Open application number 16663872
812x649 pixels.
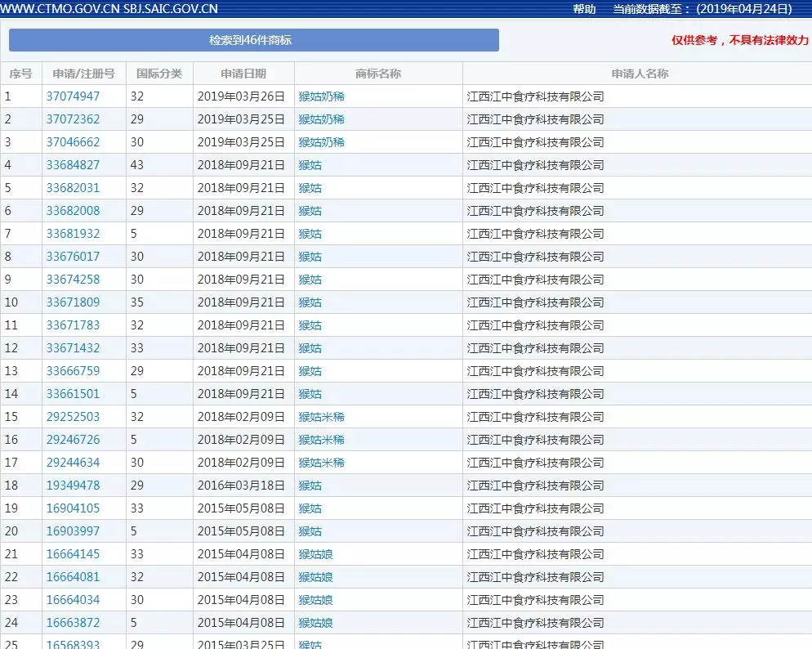[73, 623]
